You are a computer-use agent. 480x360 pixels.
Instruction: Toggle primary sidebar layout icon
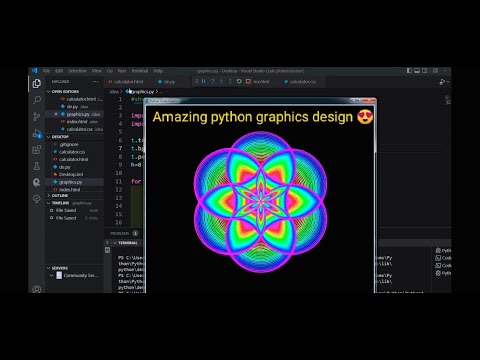pos(409,71)
